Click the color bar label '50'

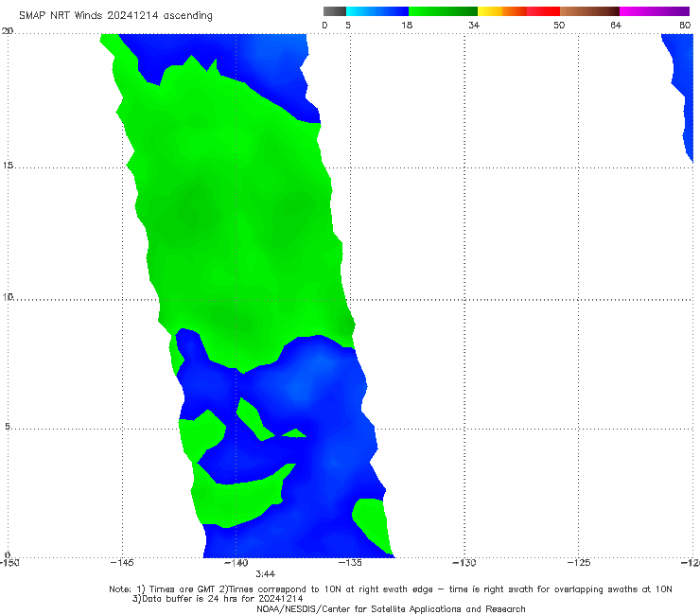pyautogui.click(x=559, y=25)
